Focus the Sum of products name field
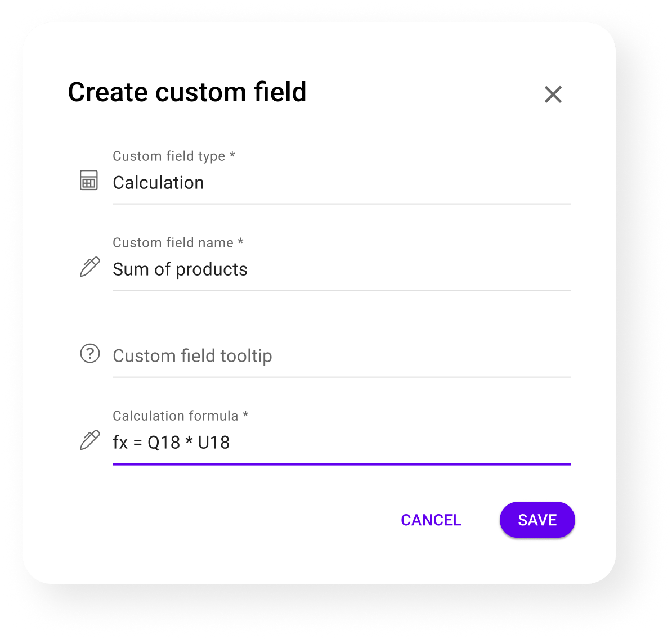Viewport: 672px width, 640px height. [341, 269]
